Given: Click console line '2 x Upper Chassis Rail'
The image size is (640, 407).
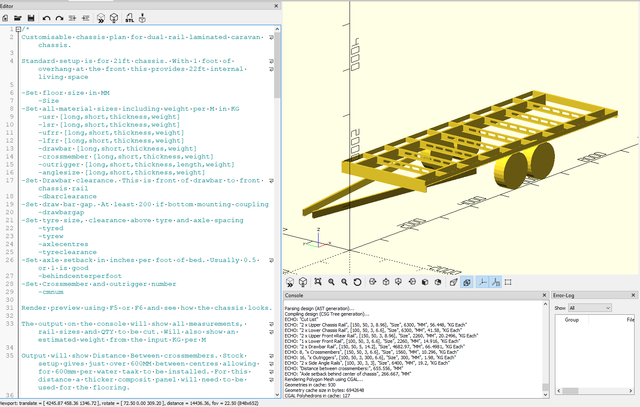Looking at the screenshot, I should 376,325.
